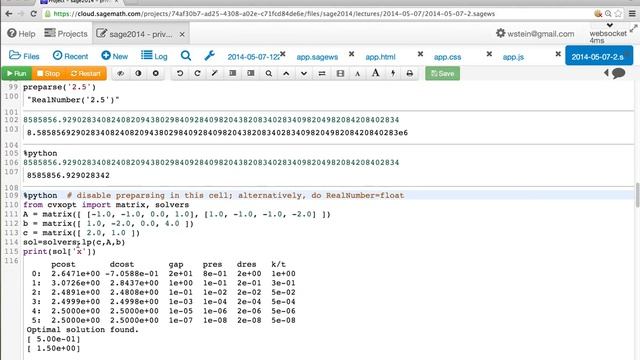Open Help page
The width and height of the screenshot is (640, 360).
pos(21,33)
